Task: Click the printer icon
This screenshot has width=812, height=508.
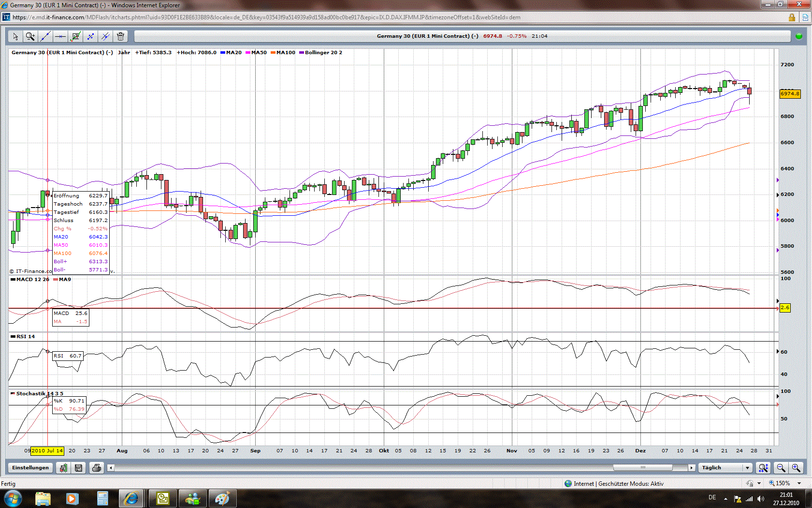Action: click(97, 468)
